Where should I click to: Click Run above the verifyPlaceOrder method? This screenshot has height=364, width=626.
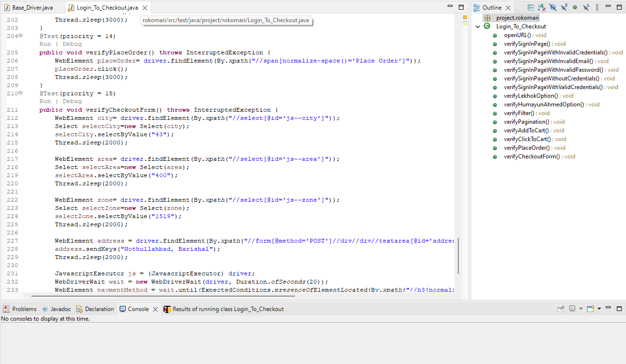(45, 44)
